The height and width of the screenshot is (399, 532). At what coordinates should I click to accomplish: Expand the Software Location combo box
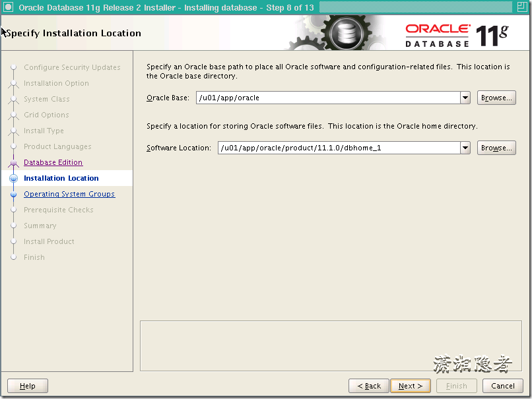point(465,148)
